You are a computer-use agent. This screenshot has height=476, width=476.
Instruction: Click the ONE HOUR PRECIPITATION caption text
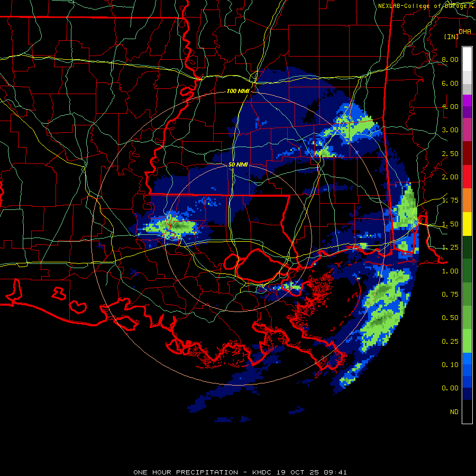coord(186,472)
